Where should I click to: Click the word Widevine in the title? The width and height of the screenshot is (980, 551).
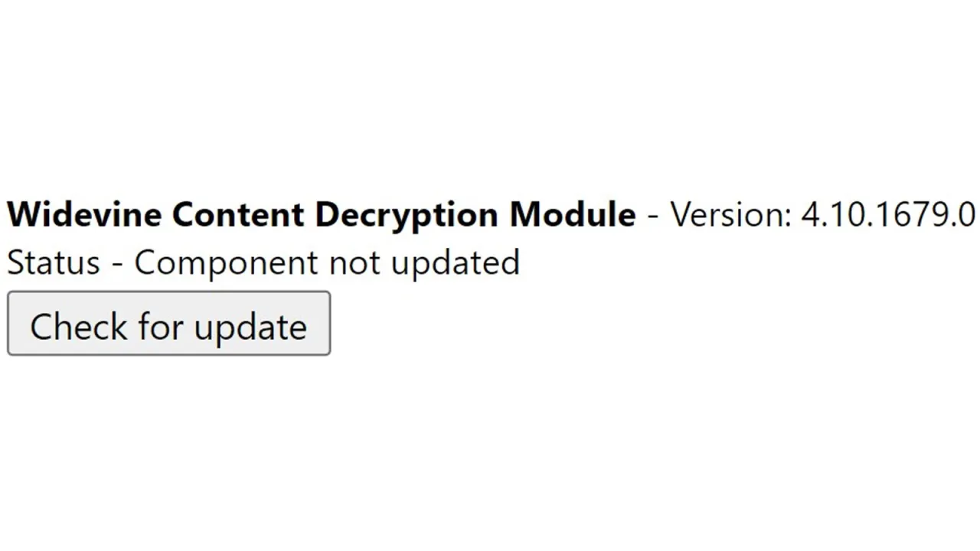(x=85, y=215)
